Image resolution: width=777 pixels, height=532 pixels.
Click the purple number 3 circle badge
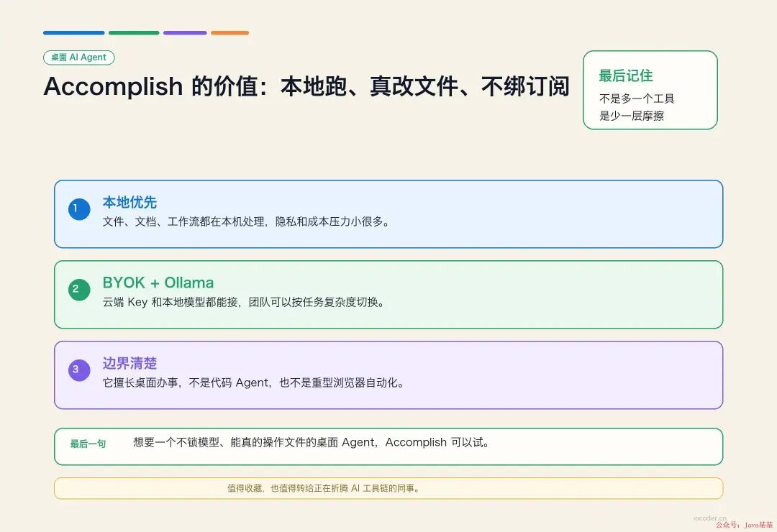tap(79, 370)
